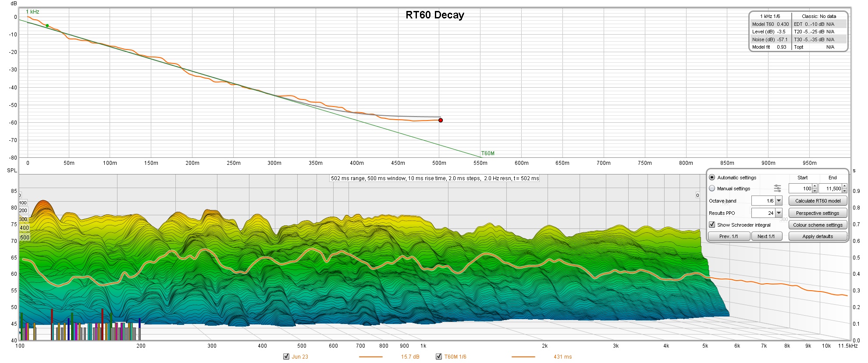Click the 431 ms legend value
The width and height of the screenshot is (868, 363).
pyautogui.click(x=562, y=357)
